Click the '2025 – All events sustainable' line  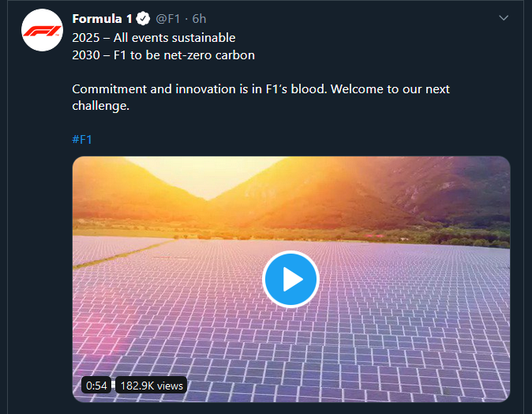point(153,37)
